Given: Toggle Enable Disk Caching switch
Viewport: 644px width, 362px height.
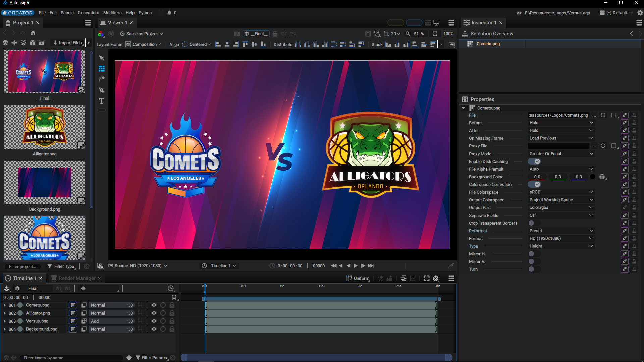Looking at the screenshot, I should point(534,161).
